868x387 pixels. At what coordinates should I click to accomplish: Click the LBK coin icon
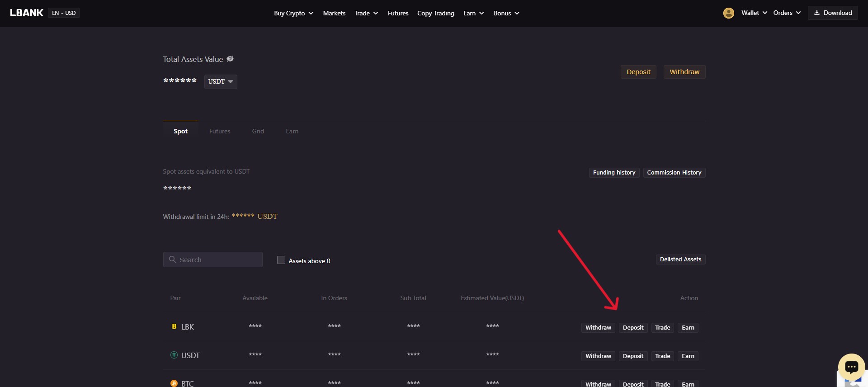(x=174, y=326)
